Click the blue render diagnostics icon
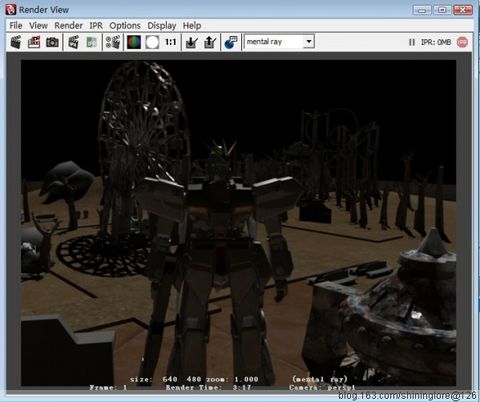The height and width of the screenshot is (402, 480). [231, 42]
